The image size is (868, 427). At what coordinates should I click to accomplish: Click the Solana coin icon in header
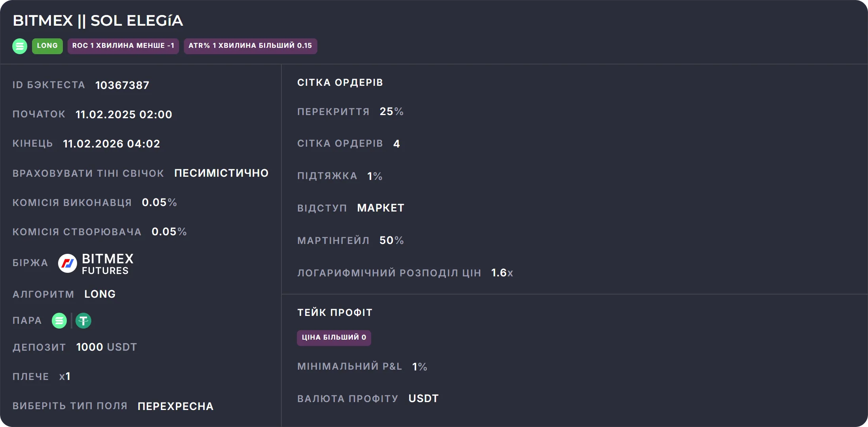tap(20, 46)
